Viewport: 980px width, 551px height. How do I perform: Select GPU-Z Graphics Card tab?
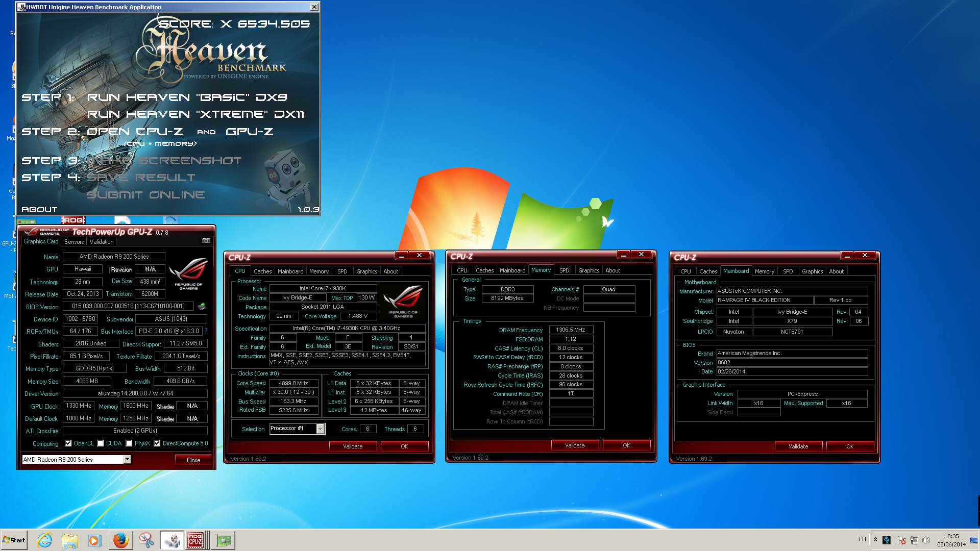41,241
